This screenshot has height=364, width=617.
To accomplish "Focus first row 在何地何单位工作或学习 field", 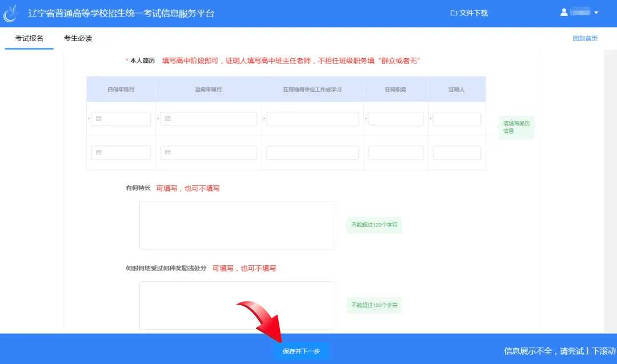I will tap(312, 119).
